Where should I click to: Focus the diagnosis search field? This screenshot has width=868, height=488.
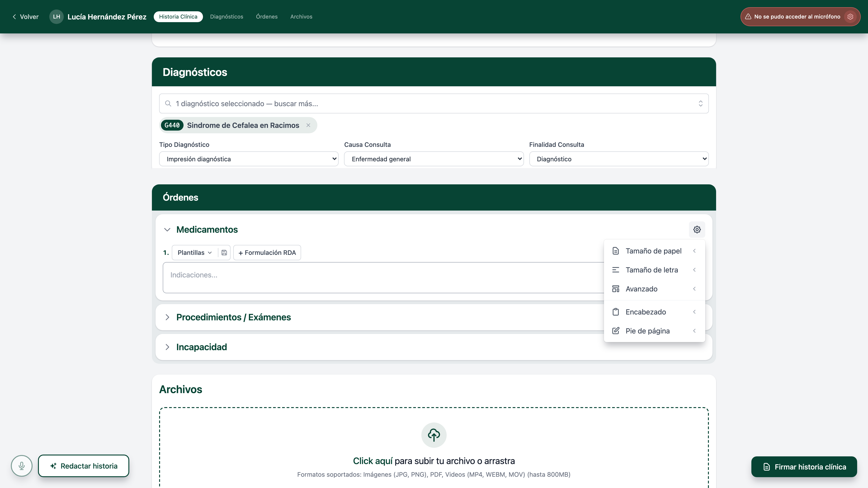point(434,103)
